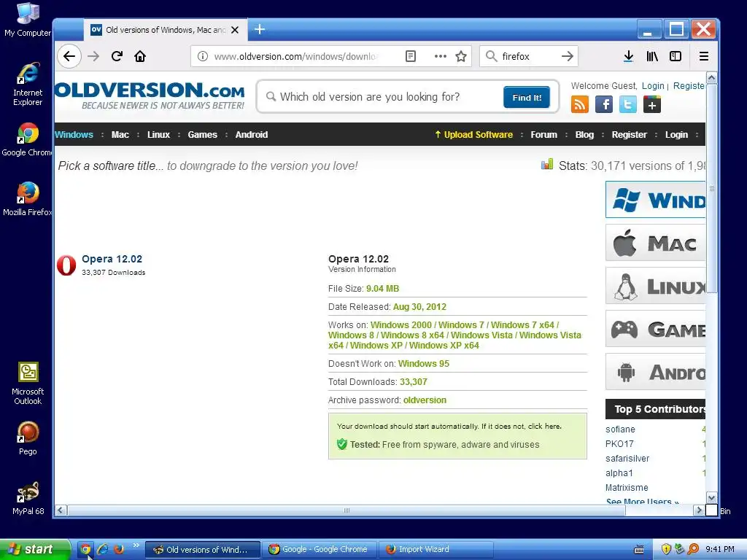Image resolution: width=747 pixels, height=560 pixels.
Task: Click the Login link near Welcome Guest
Action: tap(653, 86)
